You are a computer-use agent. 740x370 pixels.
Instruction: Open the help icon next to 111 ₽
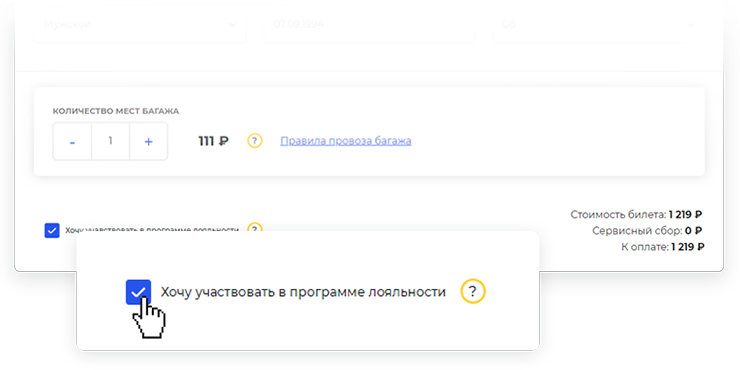coord(255,141)
